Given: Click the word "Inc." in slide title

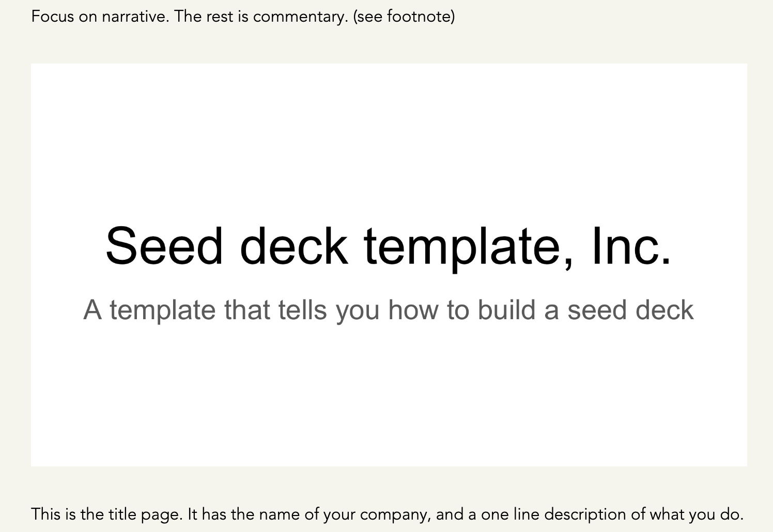Looking at the screenshot, I should [631, 246].
